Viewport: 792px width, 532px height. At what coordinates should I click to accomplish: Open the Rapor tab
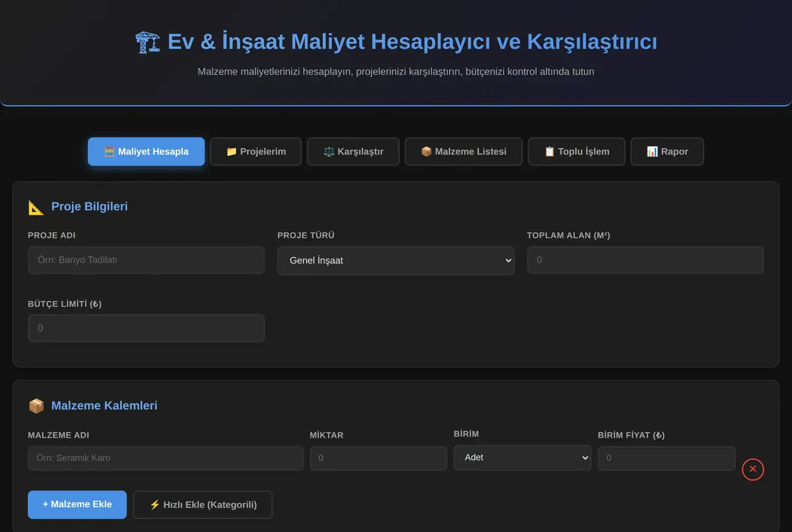coord(667,151)
